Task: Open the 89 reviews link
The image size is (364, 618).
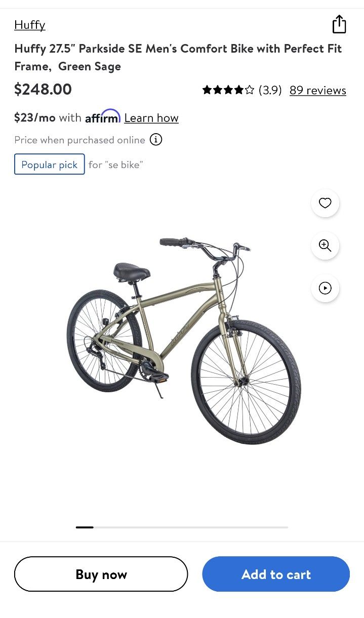Action: pyautogui.click(x=318, y=90)
